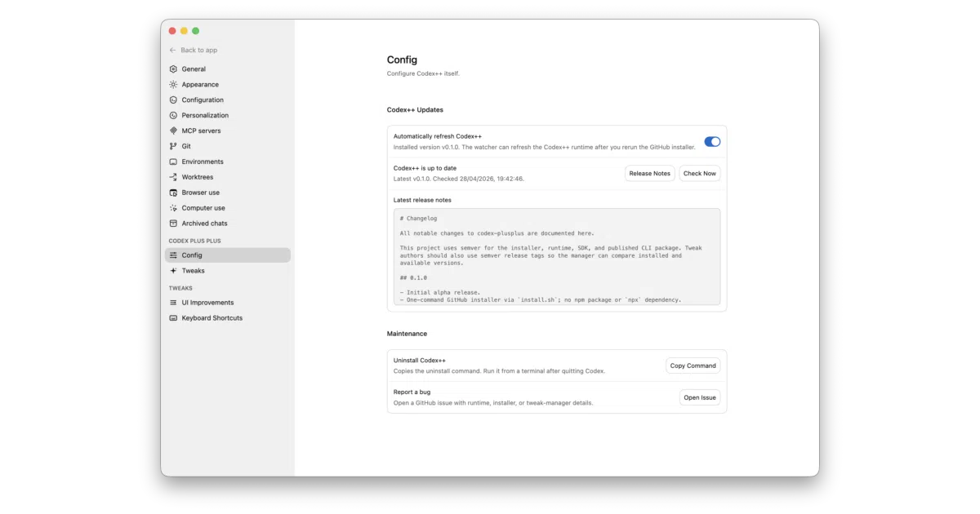
Task: Click the Check Now button
Action: click(700, 174)
